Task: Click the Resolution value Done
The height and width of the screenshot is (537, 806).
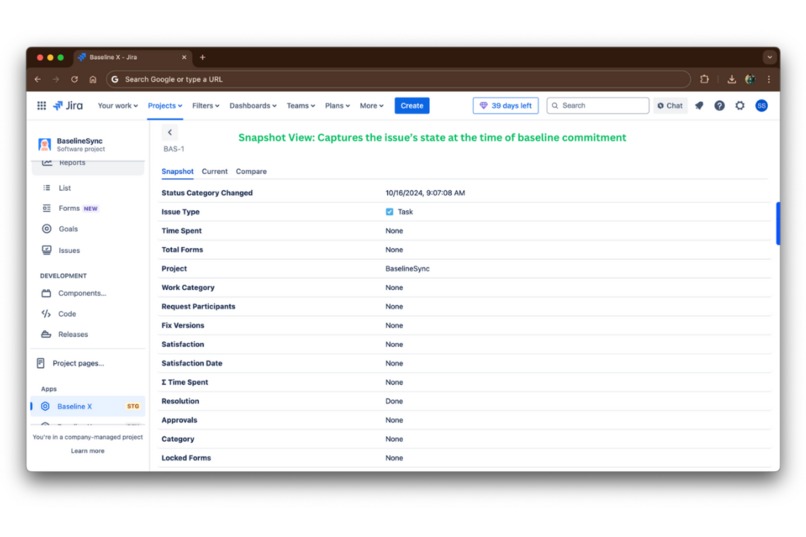Action: [394, 401]
